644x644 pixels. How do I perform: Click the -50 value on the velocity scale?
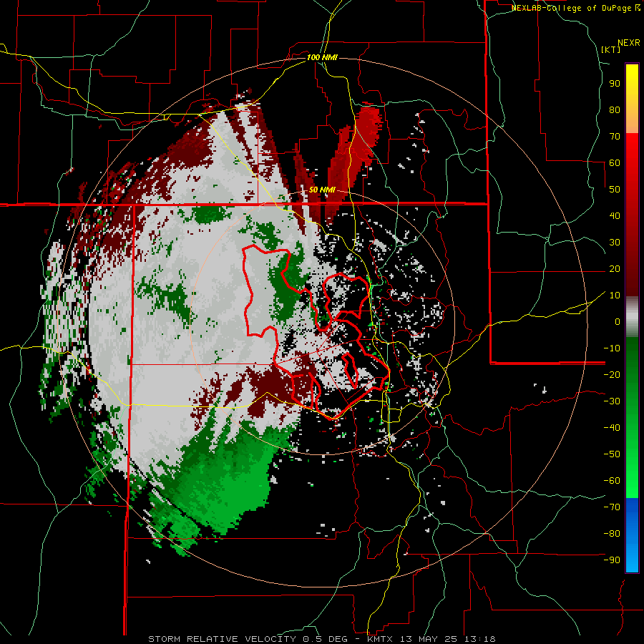(x=612, y=454)
